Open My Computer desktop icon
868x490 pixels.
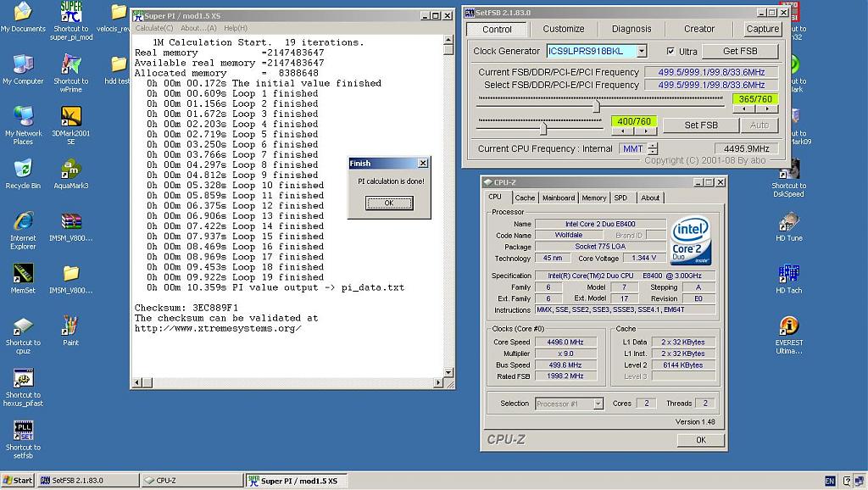pos(23,70)
